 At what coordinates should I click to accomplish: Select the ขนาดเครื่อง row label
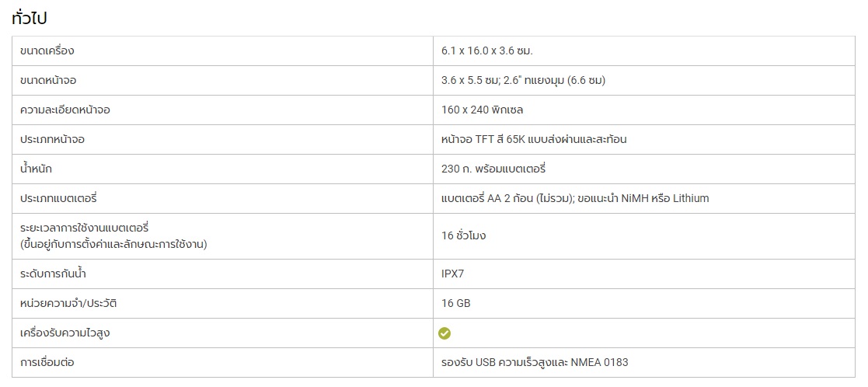(47, 51)
